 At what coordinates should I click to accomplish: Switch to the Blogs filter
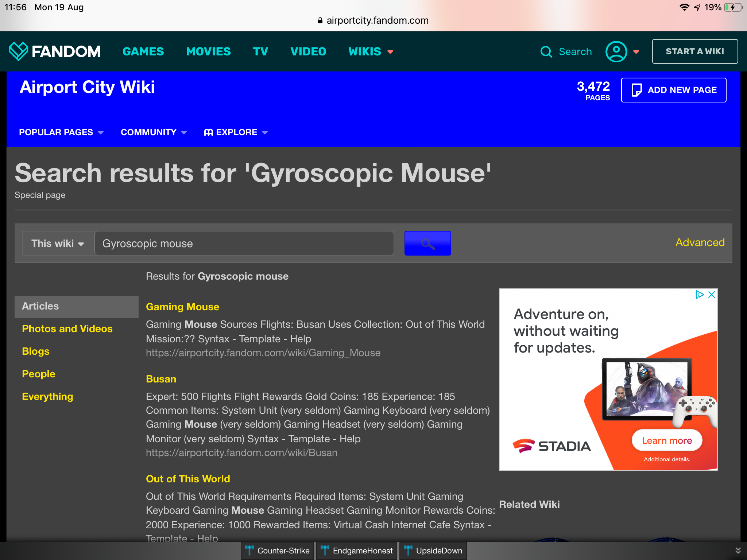coord(36,351)
